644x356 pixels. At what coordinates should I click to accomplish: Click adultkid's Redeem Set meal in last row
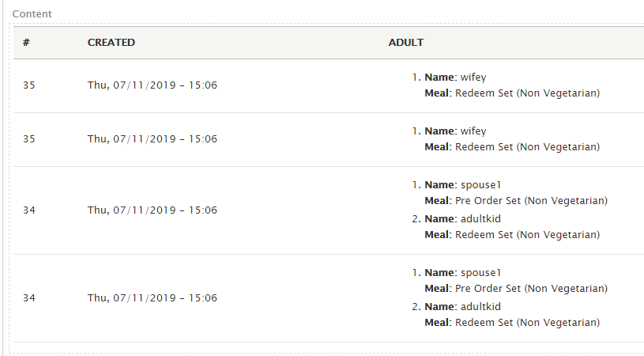pos(527,322)
